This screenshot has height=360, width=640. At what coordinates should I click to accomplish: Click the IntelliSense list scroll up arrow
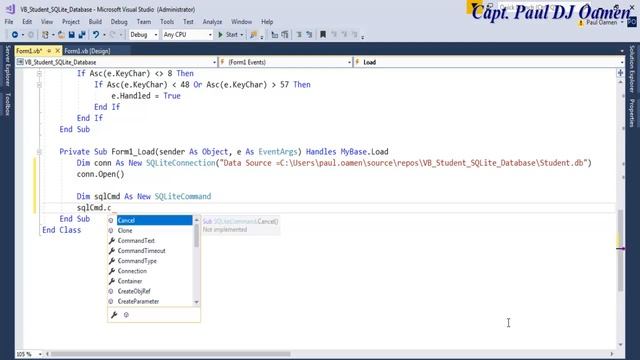click(196, 220)
